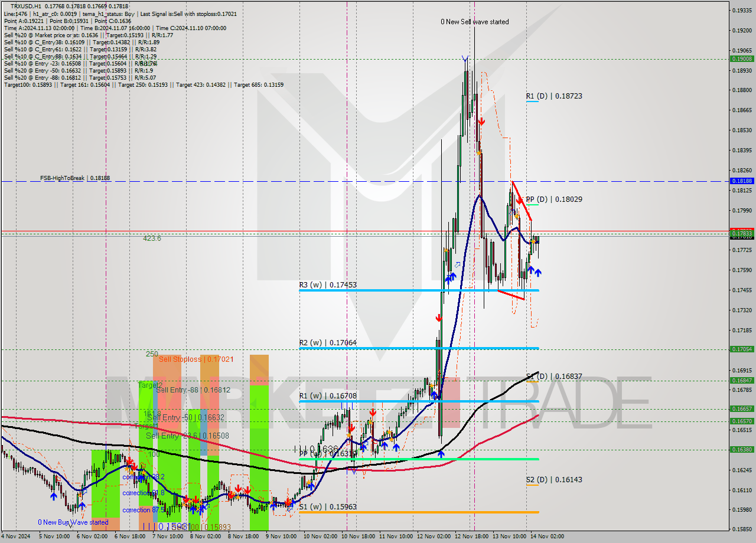
Task: Click the 0.17590 price axis value
Action: (742, 270)
